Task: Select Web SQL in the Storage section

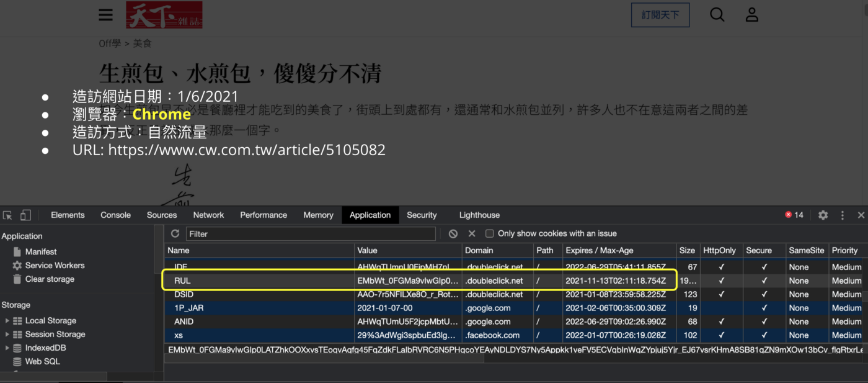Action: click(42, 362)
